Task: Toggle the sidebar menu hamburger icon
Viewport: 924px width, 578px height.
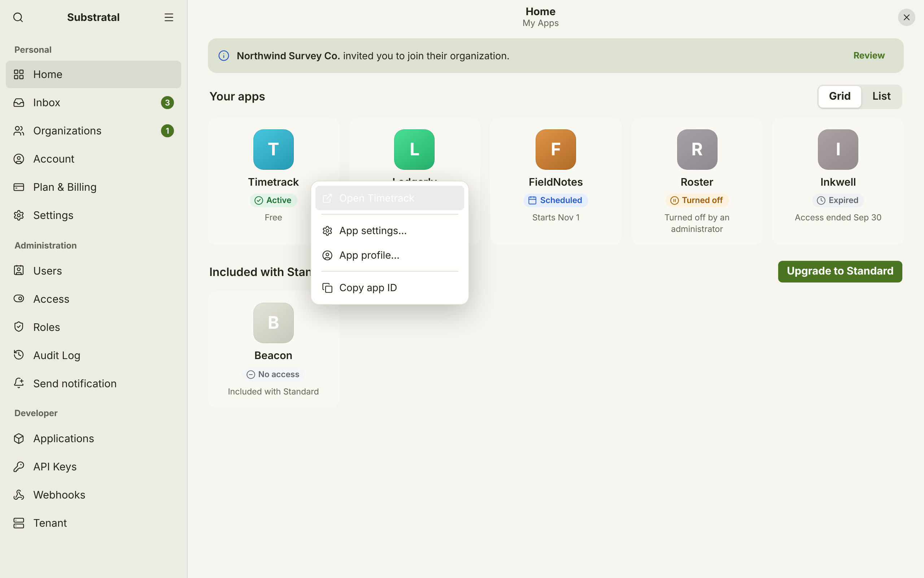Action: tap(169, 17)
